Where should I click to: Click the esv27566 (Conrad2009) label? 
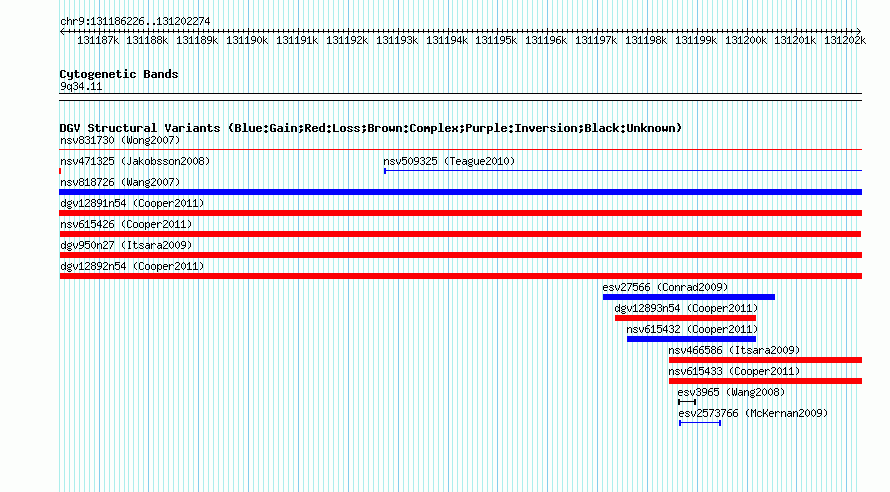(665, 287)
